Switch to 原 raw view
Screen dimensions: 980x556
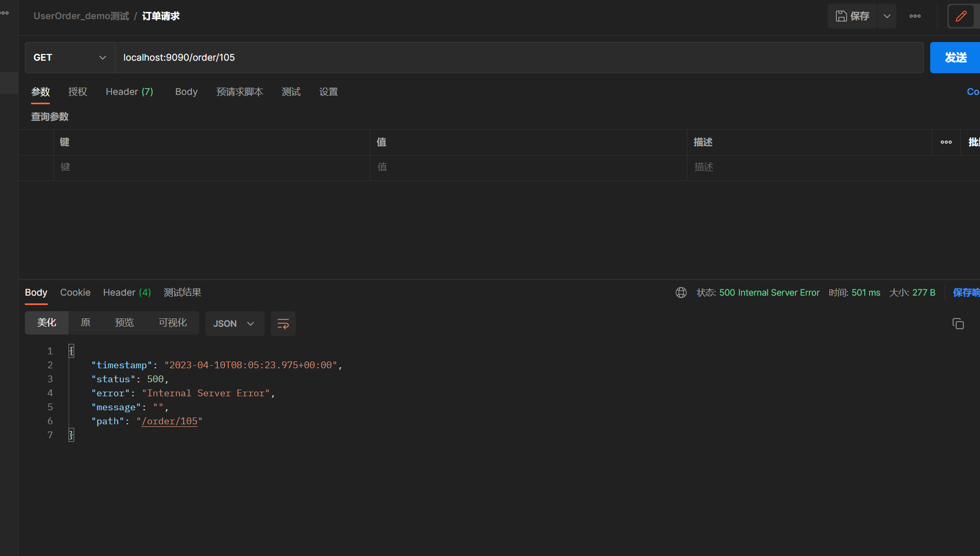click(86, 323)
